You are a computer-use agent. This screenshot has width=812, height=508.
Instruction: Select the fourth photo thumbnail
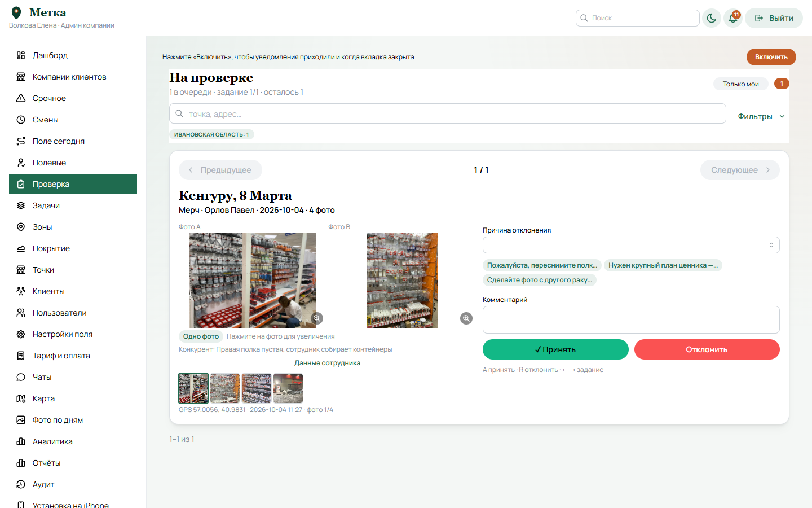click(x=288, y=388)
